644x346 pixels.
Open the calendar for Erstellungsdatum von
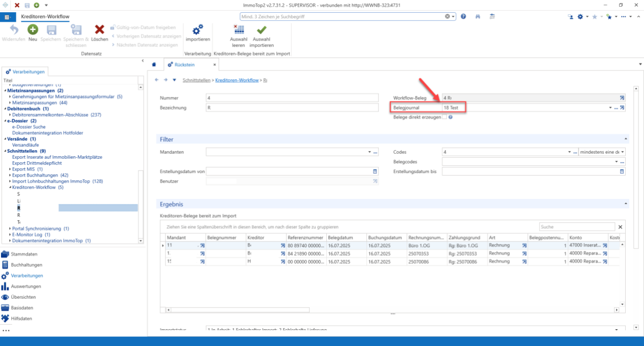coord(375,171)
